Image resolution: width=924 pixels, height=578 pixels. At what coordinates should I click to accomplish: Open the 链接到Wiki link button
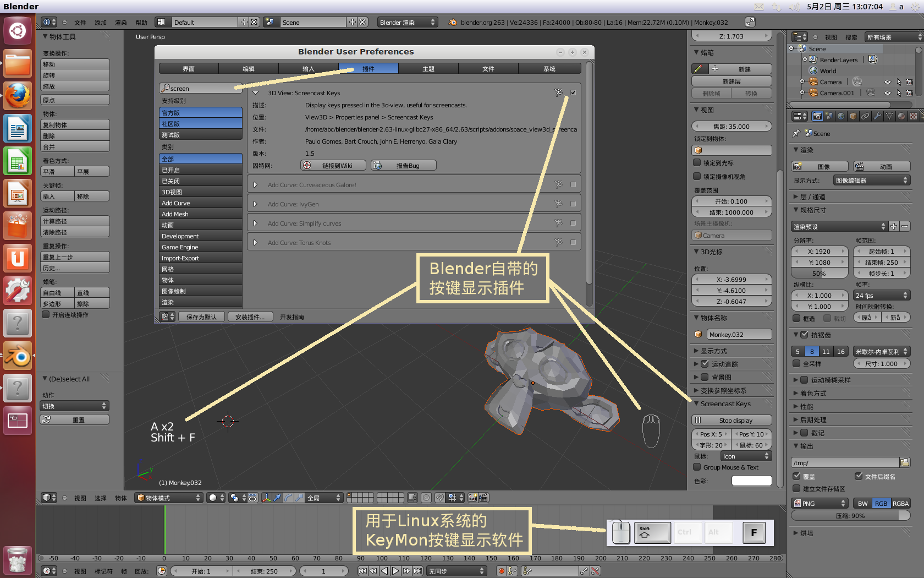(334, 165)
